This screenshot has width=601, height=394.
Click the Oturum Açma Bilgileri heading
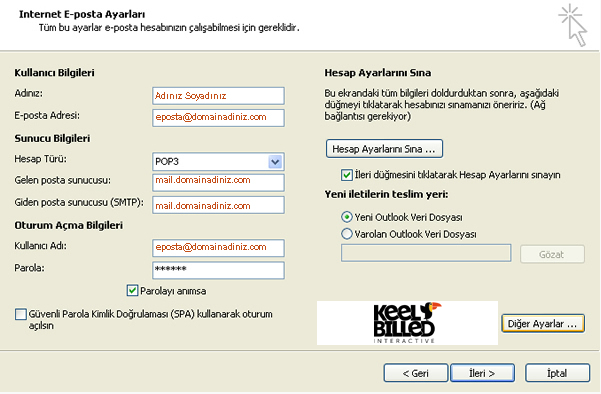coord(69,225)
